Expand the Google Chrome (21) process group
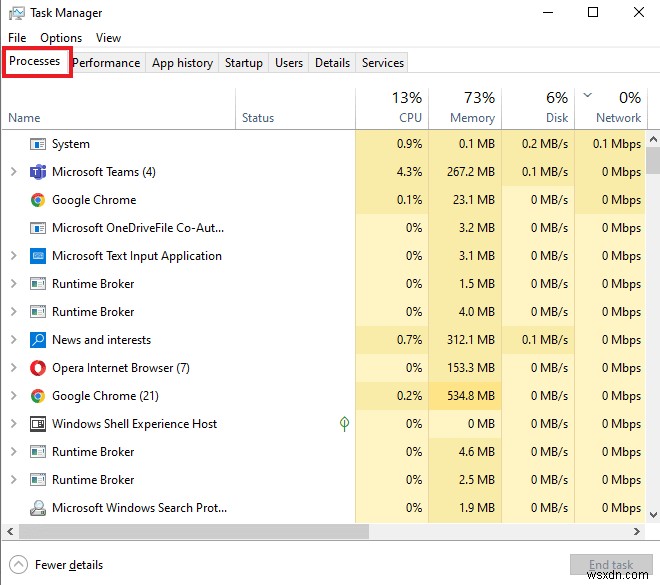This screenshot has width=660, height=585. pos(13,396)
